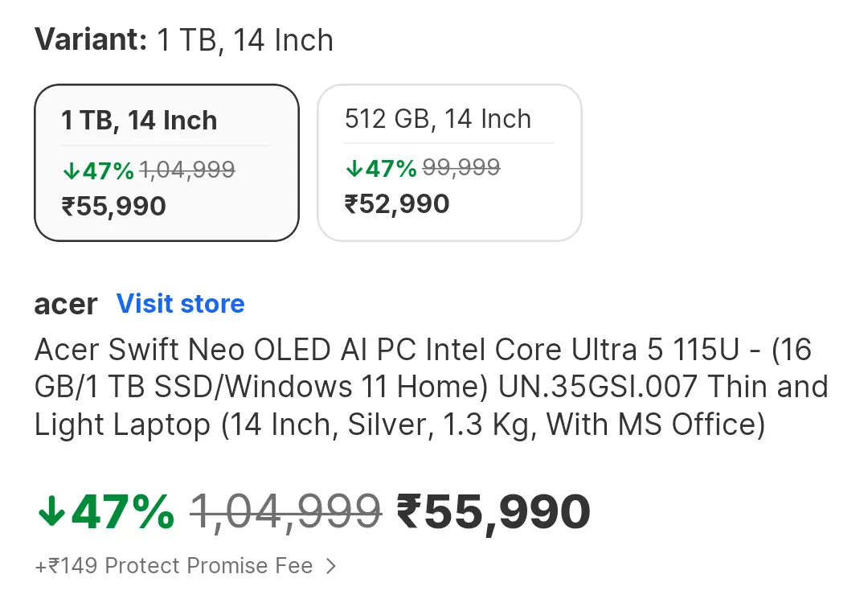The height and width of the screenshot is (607, 868).
Task: Choose the 1 TB, 14 Inch variant card
Action: pyautogui.click(x=166, y=162)
